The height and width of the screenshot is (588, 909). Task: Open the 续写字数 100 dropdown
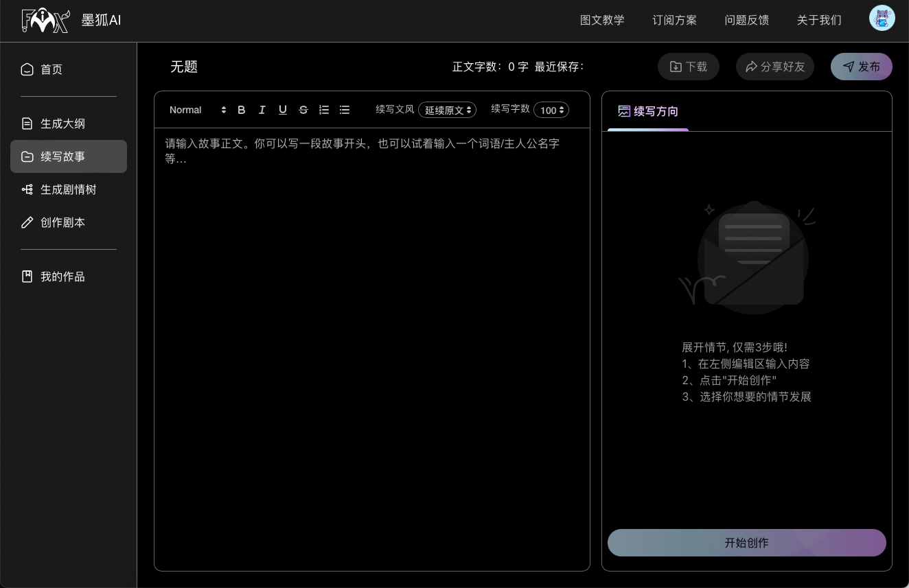click(551, 110)
